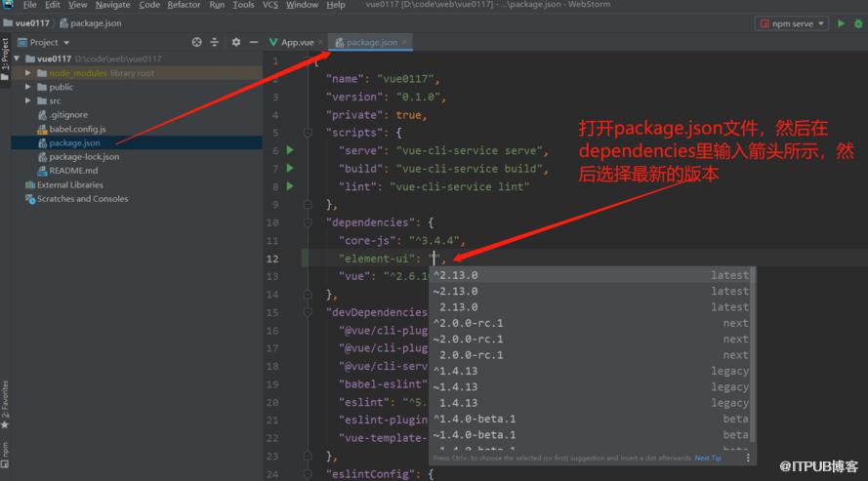Open the Edit menu
This screenshot has height=481, width=868.
[x=53, y=5]
